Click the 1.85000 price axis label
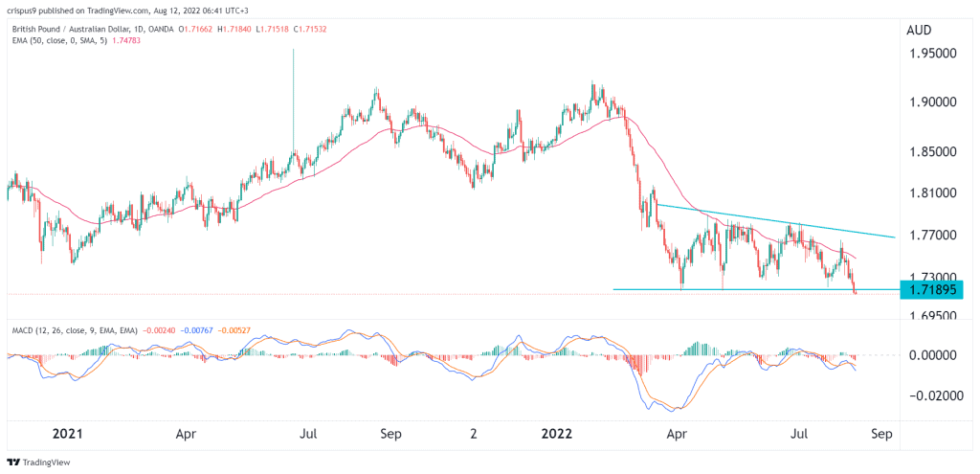Viewport: 980px width, 474px height. (x=934, y=152)
